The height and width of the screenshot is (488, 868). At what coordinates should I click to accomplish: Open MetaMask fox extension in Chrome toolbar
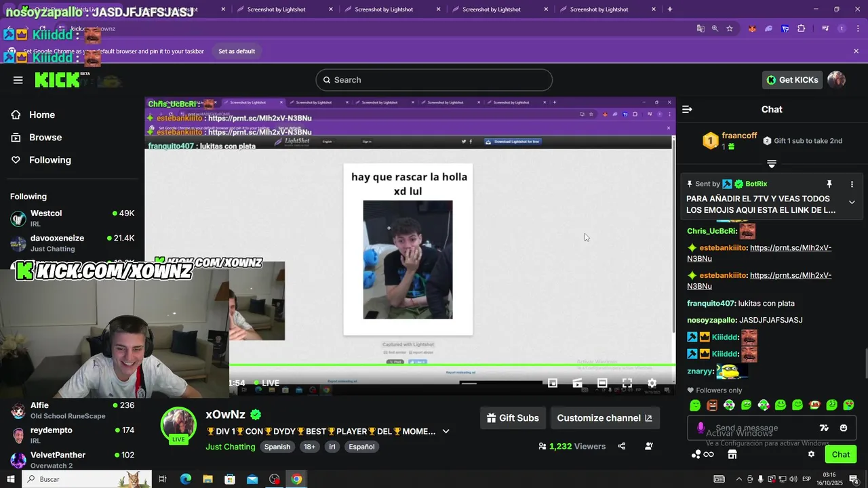pyautogui.click(x=752, y=28)
